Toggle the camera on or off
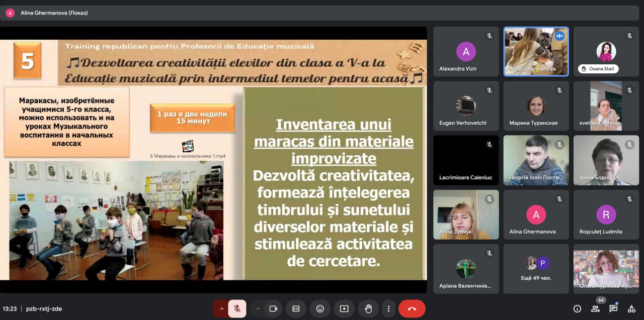The width and height of the screenshot is (644, 320). pos(273,308)
